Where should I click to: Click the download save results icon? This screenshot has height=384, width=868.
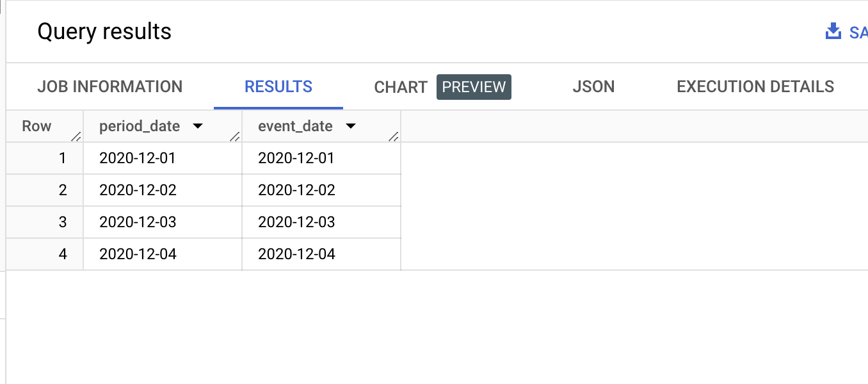[x=833, y=31]
